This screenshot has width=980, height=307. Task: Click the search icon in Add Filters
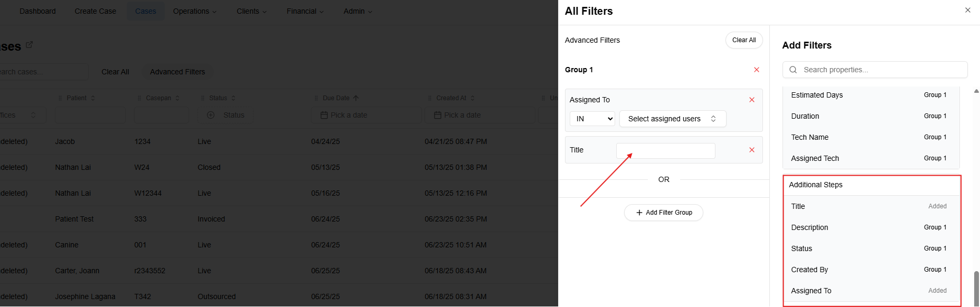pos(793,70)
